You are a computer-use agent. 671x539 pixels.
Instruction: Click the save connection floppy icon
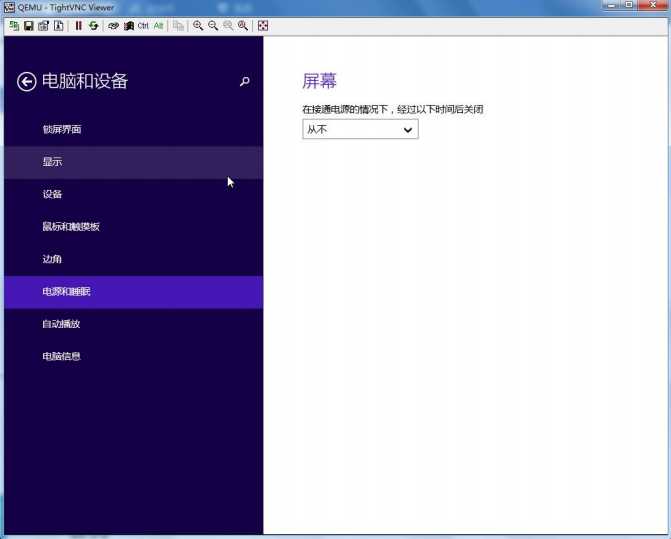tap(29, 26)
